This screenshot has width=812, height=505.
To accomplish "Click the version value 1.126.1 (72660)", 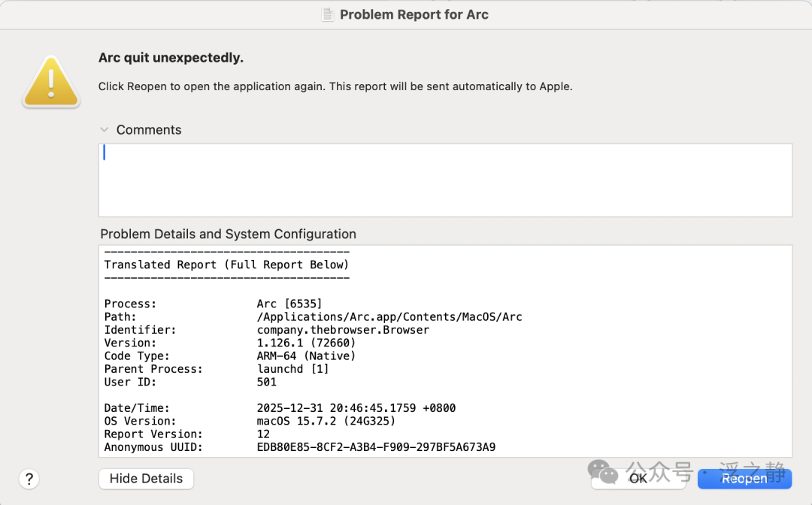I will pos(306,343).
